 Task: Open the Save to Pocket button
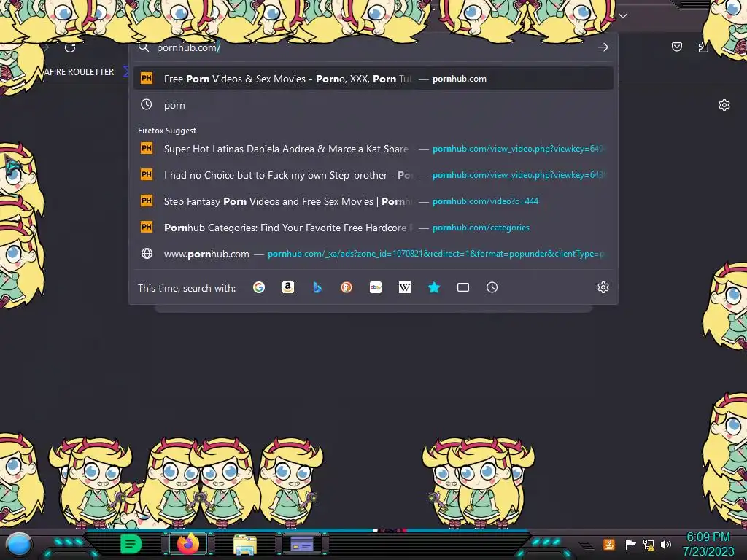point(676,47)
